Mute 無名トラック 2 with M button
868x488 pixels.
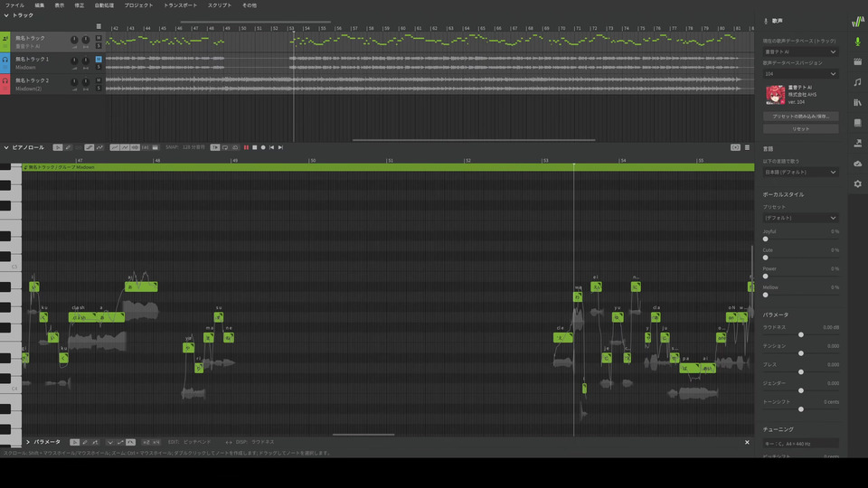(x=99, y=80)
